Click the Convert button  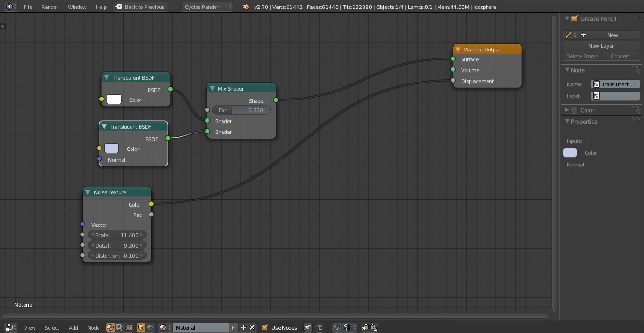click(620, 56)
